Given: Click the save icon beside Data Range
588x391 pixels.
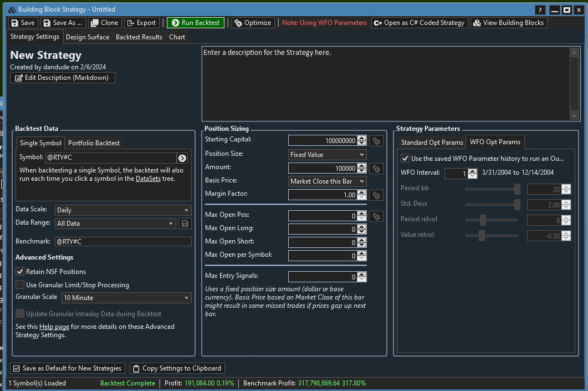Looking at the screenshot, I should pos(185,224).
